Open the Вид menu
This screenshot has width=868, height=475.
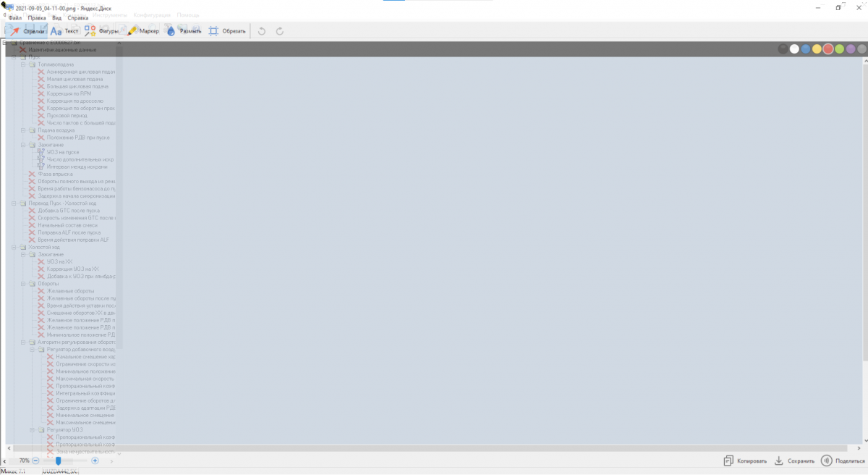tap(56, 17)
